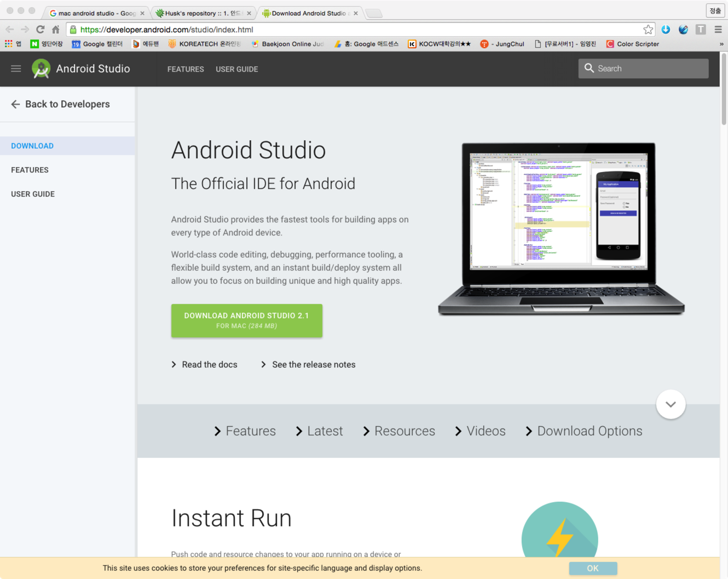The height and width of the screenshot is (579, 728).
Task: Open the Google Calendar bookmark
Action: (x=97, y=44)
